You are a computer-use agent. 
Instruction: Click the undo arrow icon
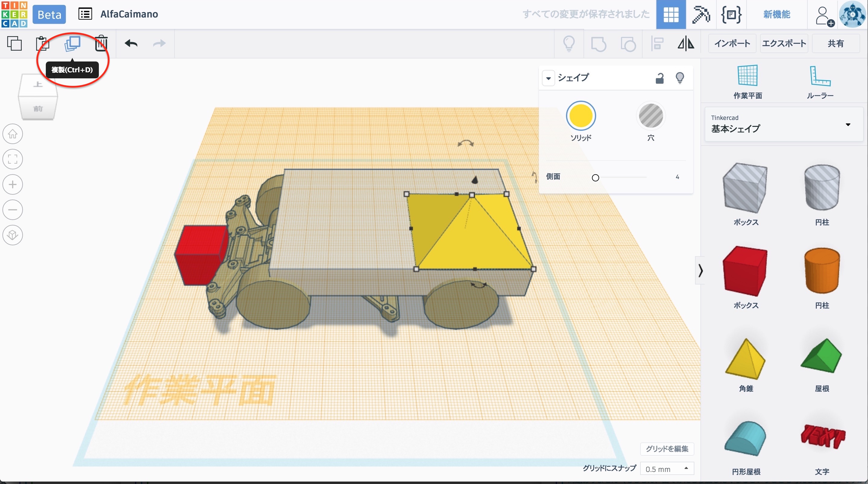(131, 43)
